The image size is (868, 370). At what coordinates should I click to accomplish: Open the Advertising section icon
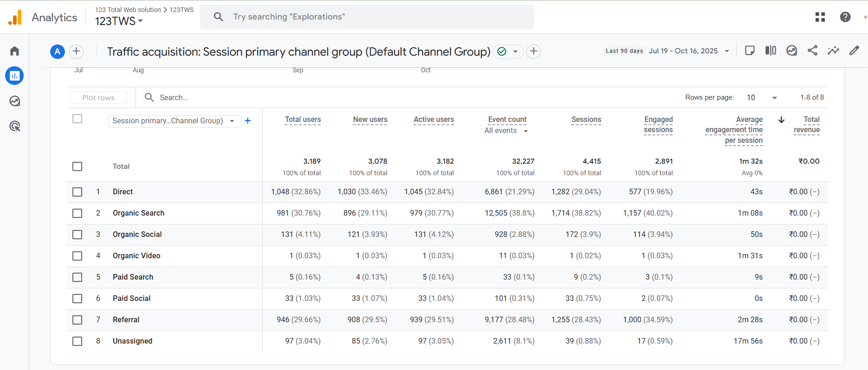pyautogui.click(x=14, y=126)
